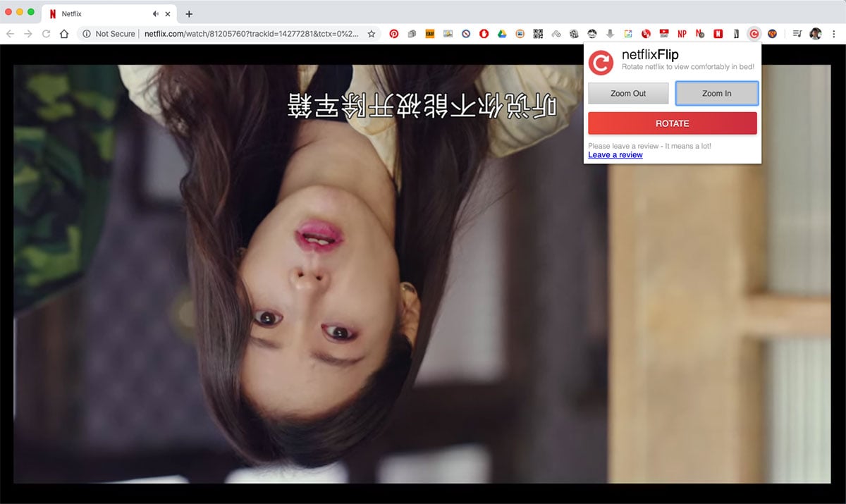This screenshot has height=504, width=846.
Task: Click the picture frame extension icon
Action: pyautogui.click(x=520, y=33)
